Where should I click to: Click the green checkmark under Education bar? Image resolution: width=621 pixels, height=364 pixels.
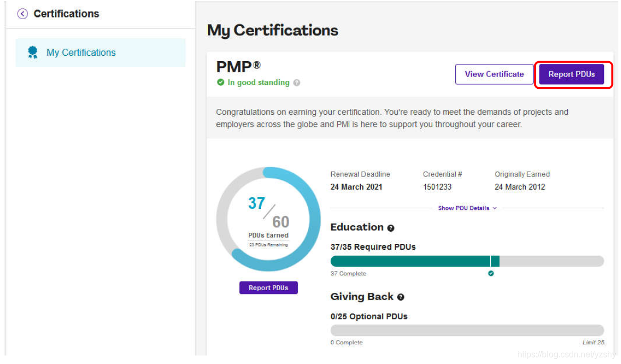[491, 273]
